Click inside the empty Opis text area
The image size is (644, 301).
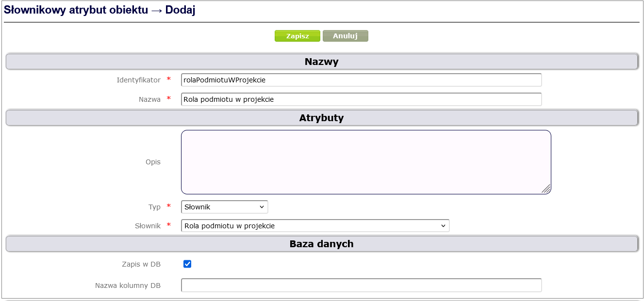(x=366, y=162)
